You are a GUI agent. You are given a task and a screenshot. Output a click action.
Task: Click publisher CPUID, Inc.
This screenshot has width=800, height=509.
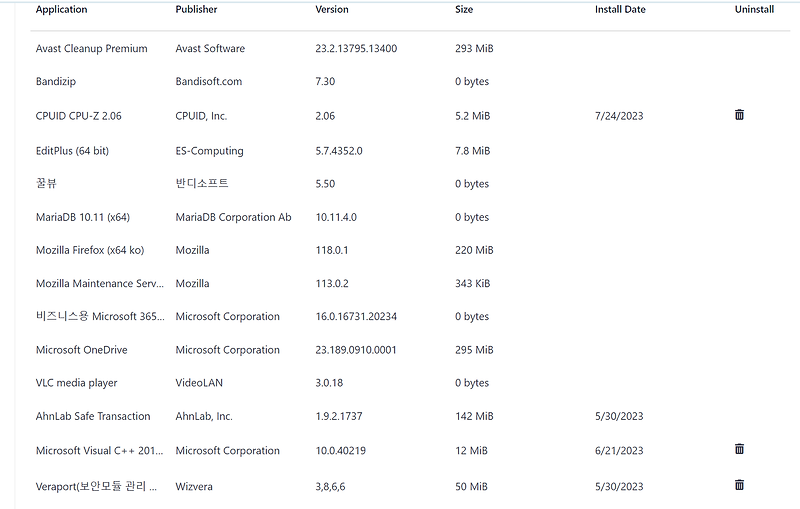201,116
